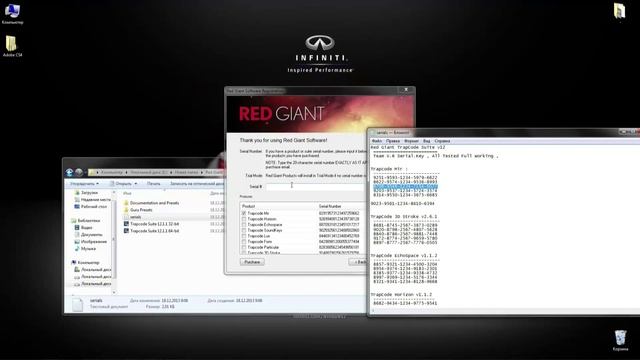
Task: Uncheck the Trapcode Mir checkbox
Action: pos(244,213)
